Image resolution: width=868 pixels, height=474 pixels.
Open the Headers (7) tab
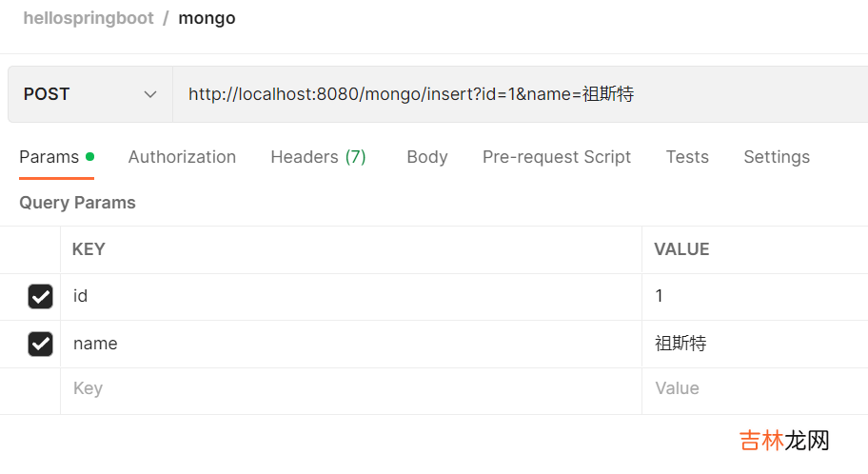[x=318, y=157]
